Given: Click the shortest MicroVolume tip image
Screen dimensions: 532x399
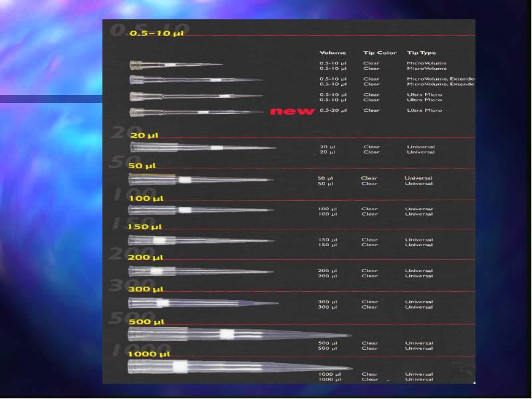Looking at the screenshot, I should coord(176,65).
